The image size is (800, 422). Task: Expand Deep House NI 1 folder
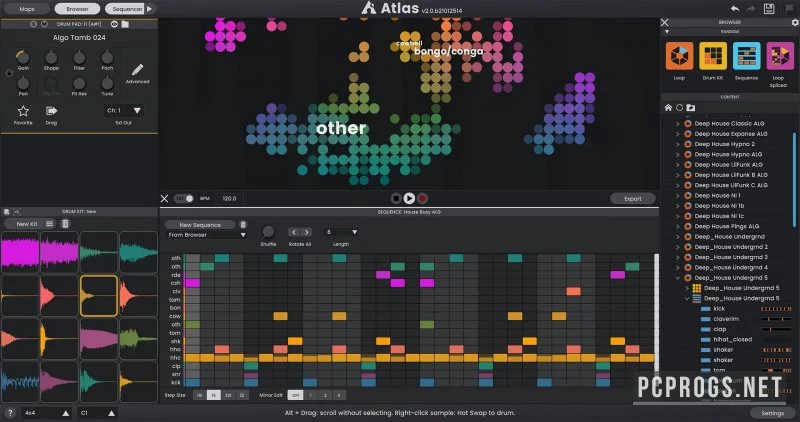678,195
